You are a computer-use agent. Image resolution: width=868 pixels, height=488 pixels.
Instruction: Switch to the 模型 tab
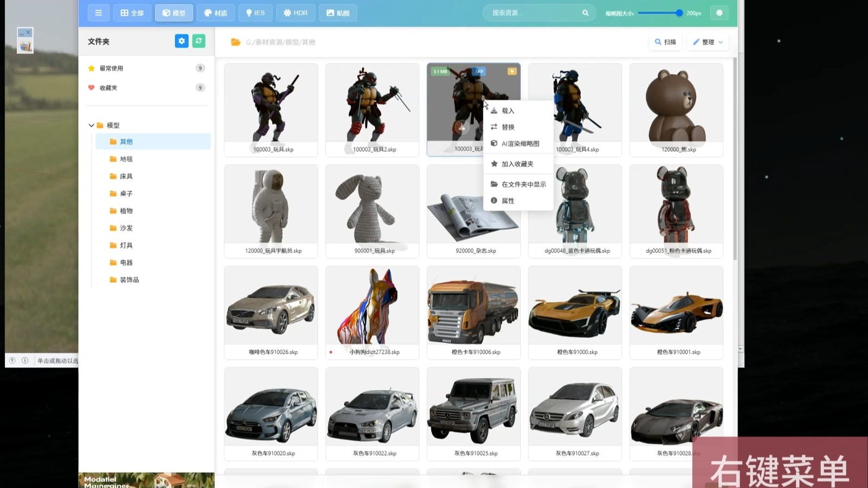click(174, 13)
